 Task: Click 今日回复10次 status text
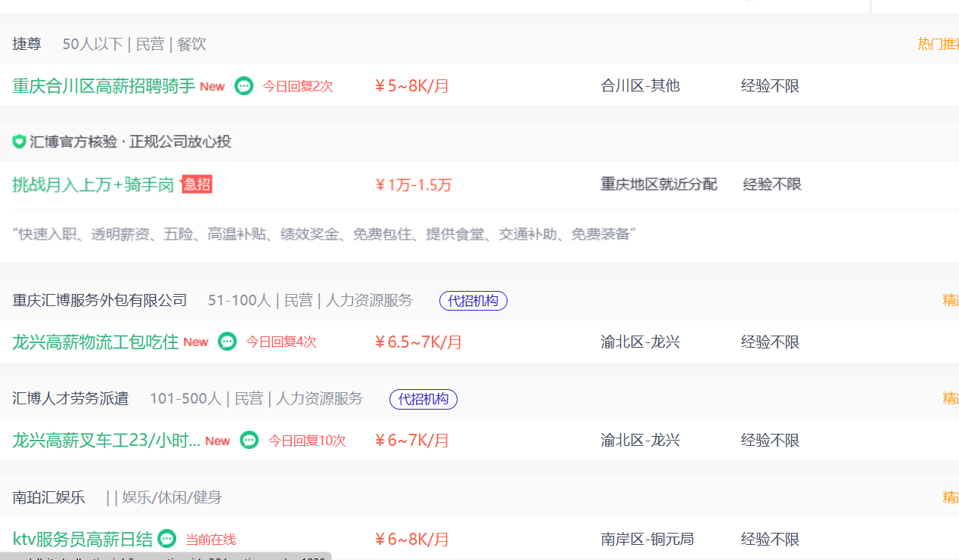click(x=306, y=441)
